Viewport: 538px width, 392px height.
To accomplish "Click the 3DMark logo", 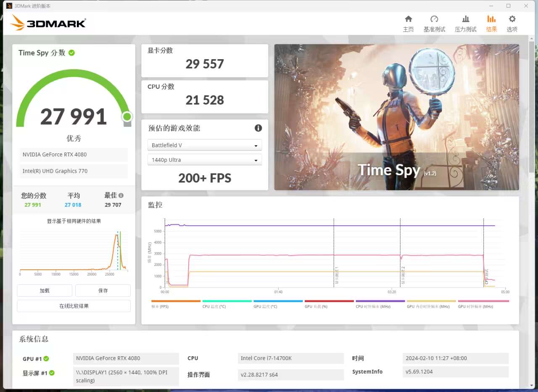I will pos(47,23).
